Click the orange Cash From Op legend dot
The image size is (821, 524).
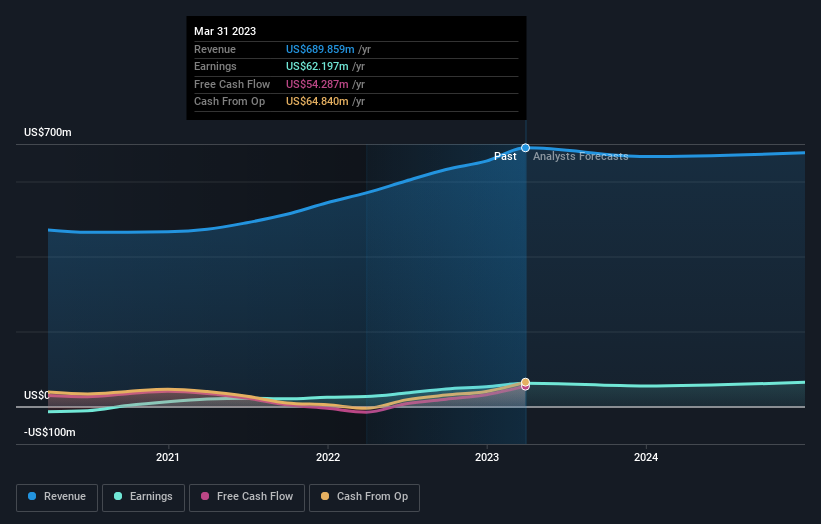click(x=325, y=496)
